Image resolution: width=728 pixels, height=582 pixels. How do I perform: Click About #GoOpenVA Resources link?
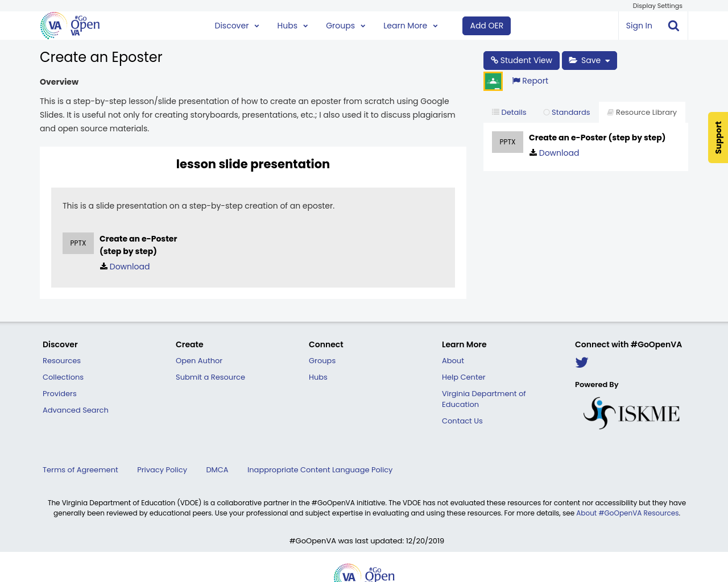tap(627, 513)
